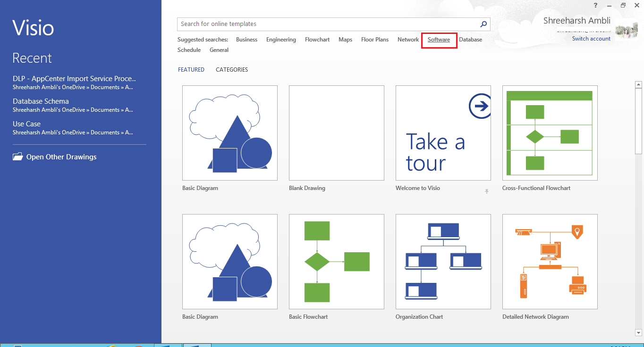Pin the Welcome to Visio template
Viewport: 644px width, 347px height.
click(487, 191)
